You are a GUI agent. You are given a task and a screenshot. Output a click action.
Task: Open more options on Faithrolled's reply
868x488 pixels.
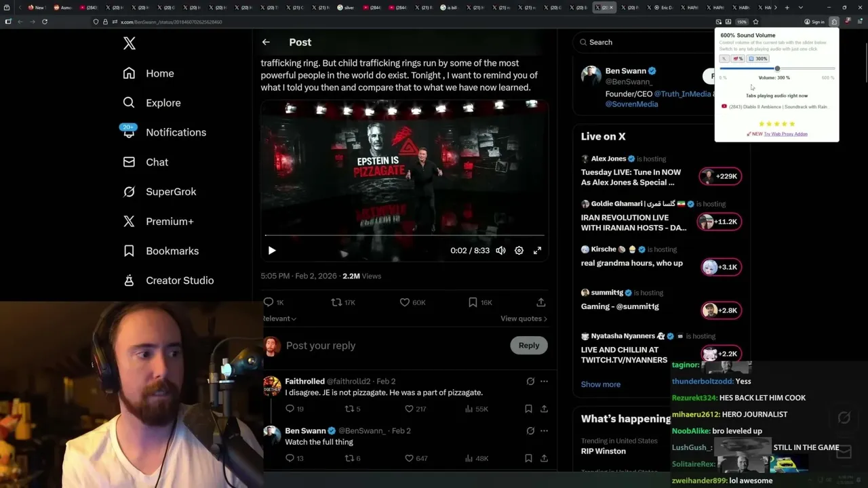tap(544, 382)
